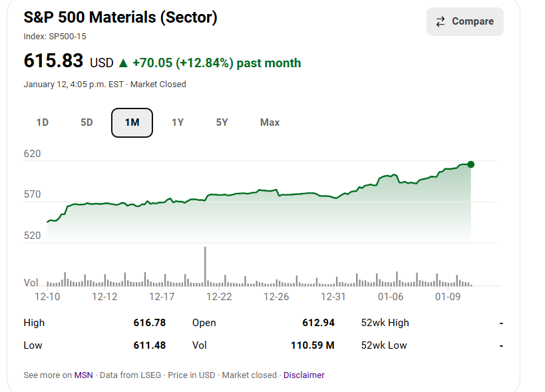This screenshot has width=545, height=392.
Task: Switch to the 5D chart range
Action: point(87,122)
